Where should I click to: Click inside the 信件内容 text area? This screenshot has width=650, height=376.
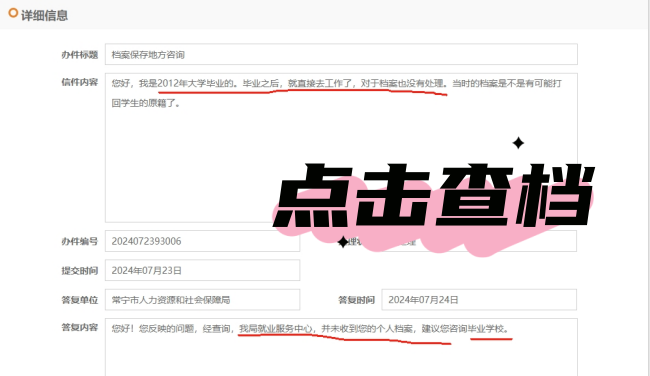[341, 148]
